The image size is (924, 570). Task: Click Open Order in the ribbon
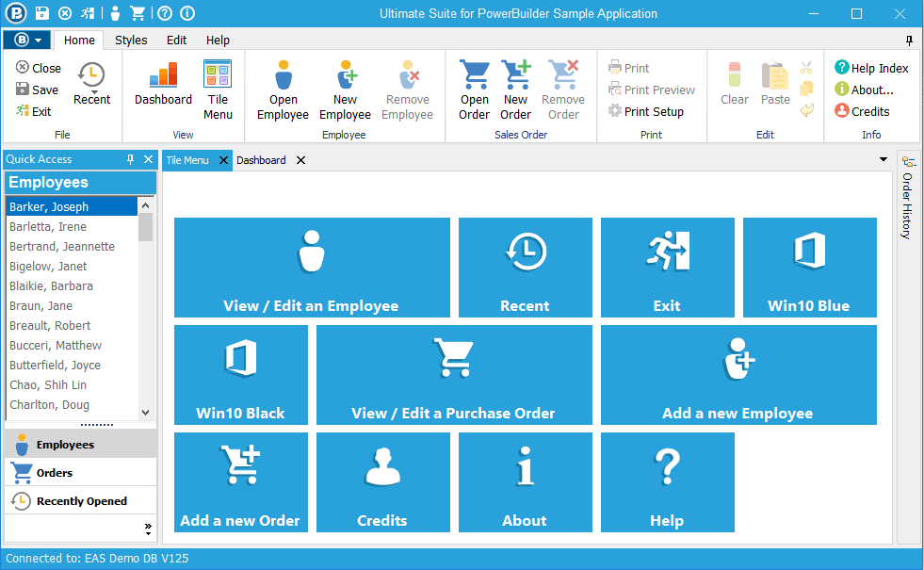pyautogui.click(x=475, y=90)
